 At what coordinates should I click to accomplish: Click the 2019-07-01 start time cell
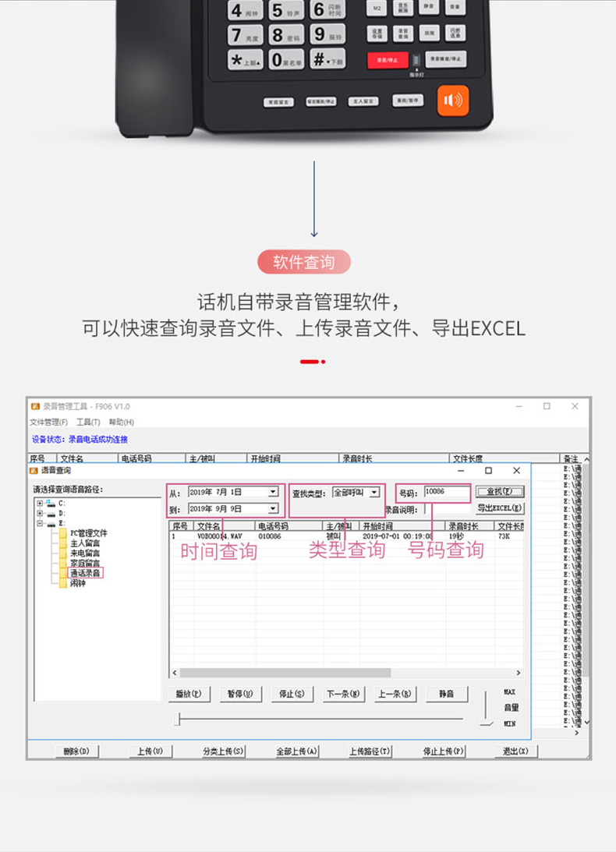(398, 536)
